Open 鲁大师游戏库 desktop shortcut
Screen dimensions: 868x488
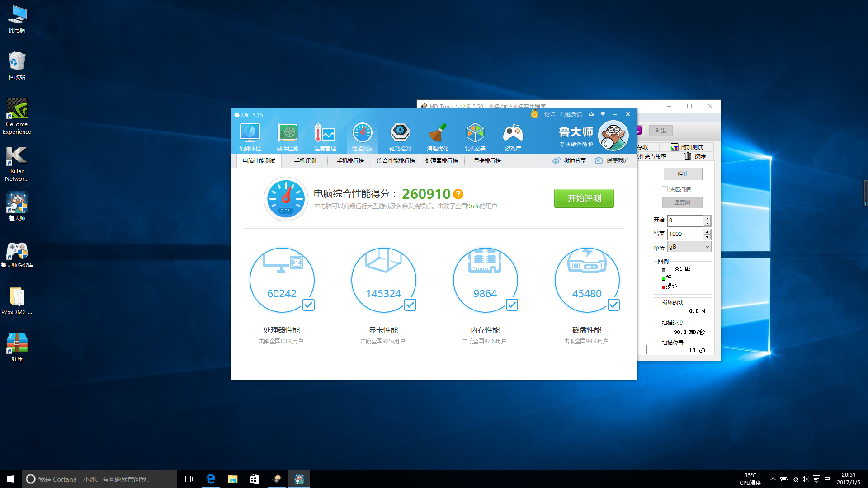tap(17, 255)
